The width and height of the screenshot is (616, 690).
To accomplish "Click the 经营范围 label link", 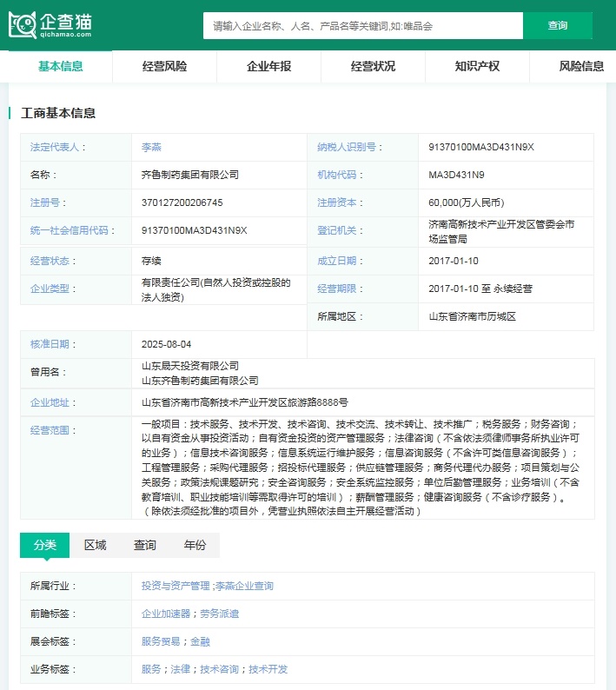I will tap(50, 430).
